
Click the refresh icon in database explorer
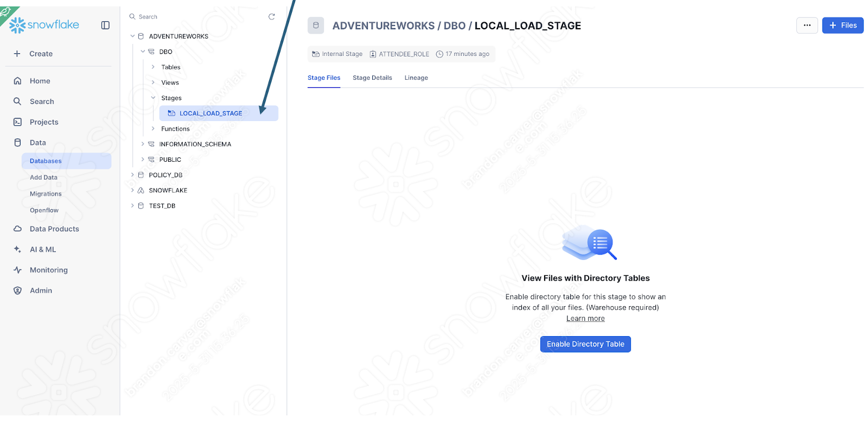point(271,17)
